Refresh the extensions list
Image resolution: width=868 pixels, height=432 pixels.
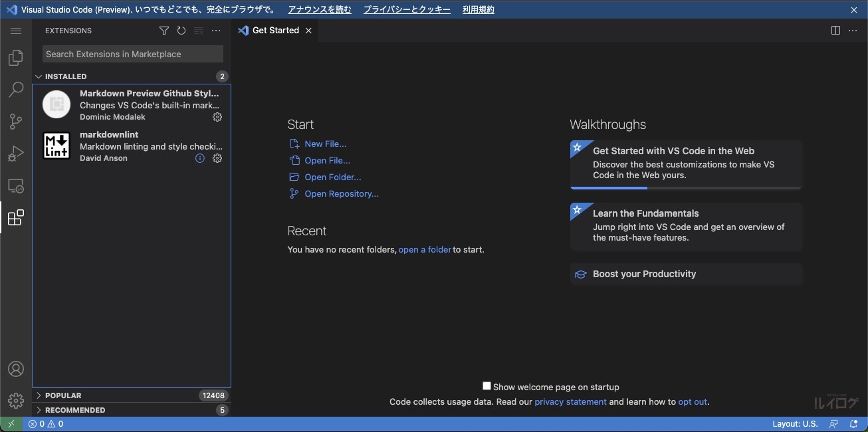tap(181, 31)
